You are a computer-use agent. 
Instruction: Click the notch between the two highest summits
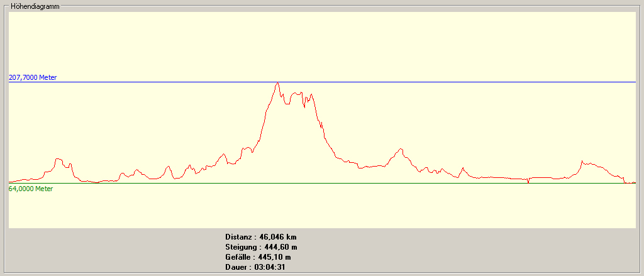(x=287, y=104)
